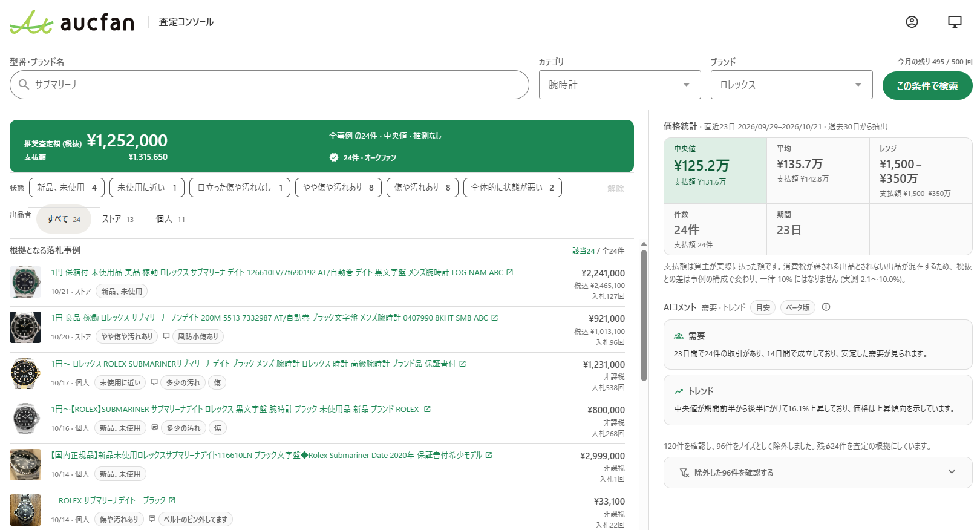
Task: Toggle やや傷や汚れあり condition filter
Action: click(338, 188)
